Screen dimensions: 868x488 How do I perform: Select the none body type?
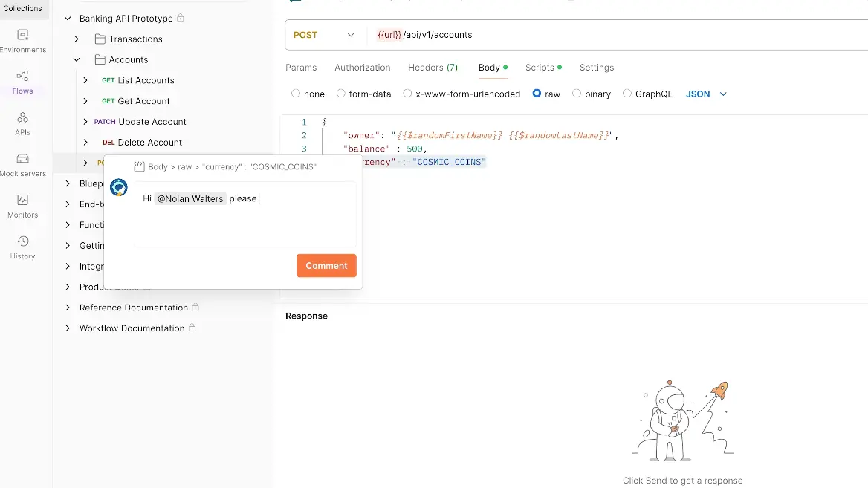(296, 94)
